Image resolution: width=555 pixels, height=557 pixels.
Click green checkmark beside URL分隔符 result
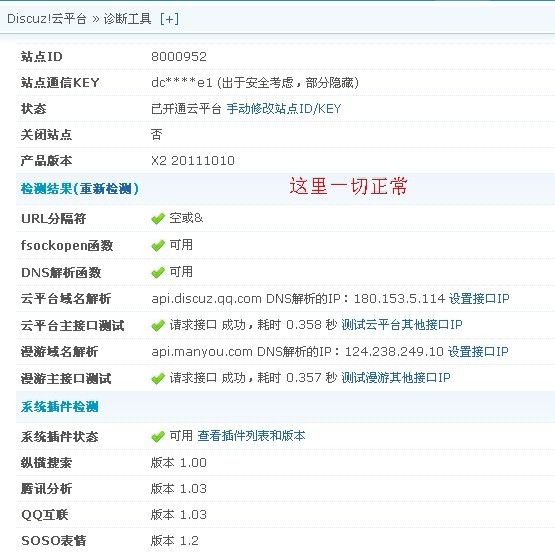coord(158,218)
